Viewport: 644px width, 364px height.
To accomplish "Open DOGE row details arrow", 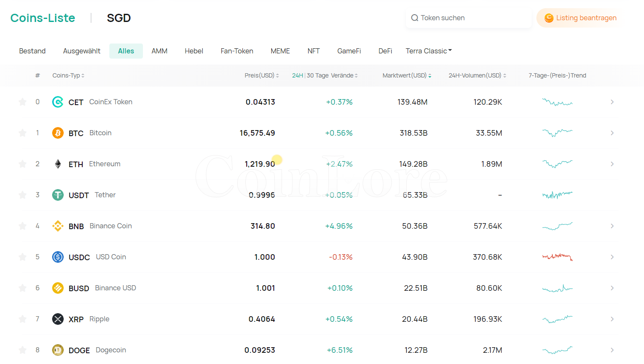I will (x=612, y=350).
